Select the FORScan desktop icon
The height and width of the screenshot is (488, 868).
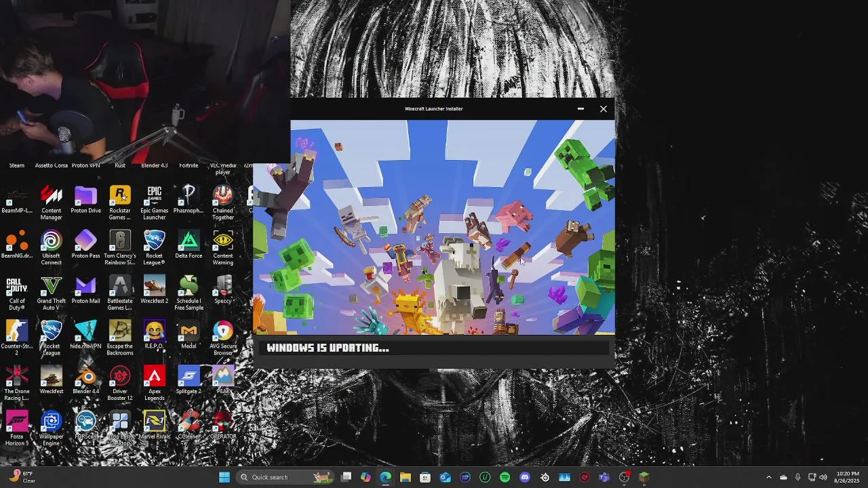click(85, 426)
